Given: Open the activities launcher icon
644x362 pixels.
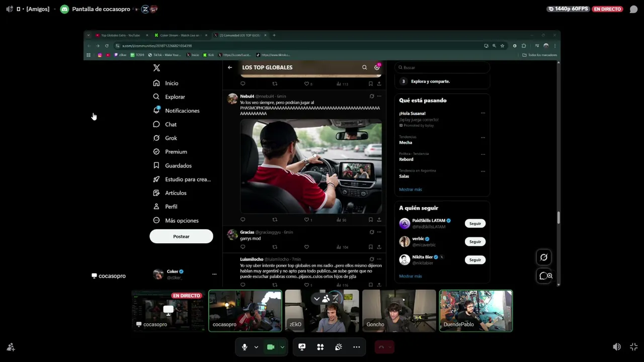Looking at the screenshot, I should click(320, 347).
